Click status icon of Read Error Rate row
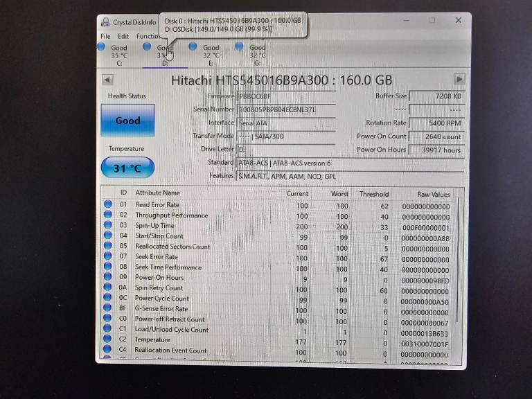The image size is (532, 399). pos(108,204)
